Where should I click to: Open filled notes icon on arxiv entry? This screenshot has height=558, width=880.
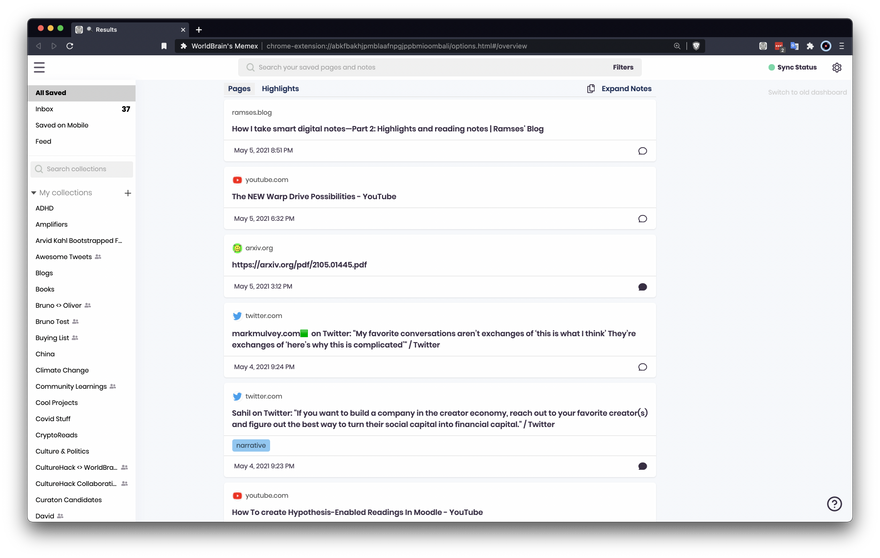point(643,287)
